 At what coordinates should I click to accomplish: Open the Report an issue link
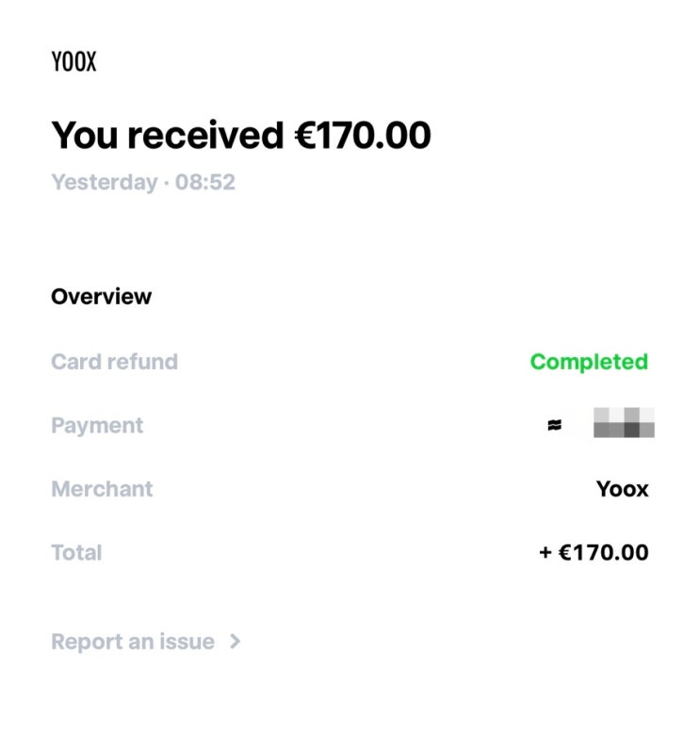133,642
